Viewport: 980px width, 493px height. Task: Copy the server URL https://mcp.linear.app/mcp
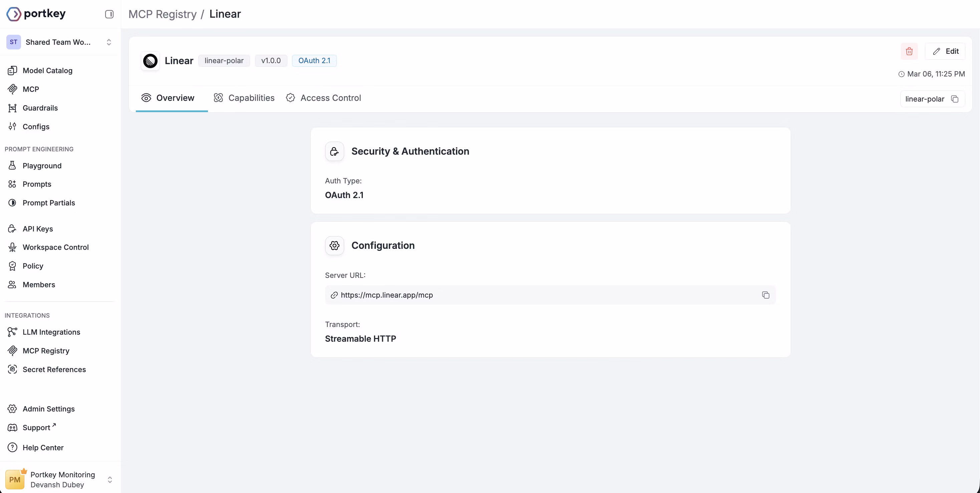(x=766, y=295)
